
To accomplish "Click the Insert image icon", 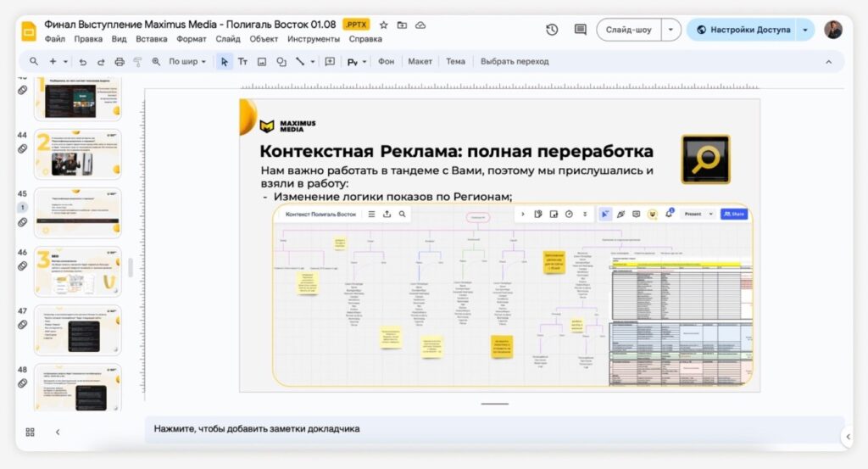I will coord(262,61).
